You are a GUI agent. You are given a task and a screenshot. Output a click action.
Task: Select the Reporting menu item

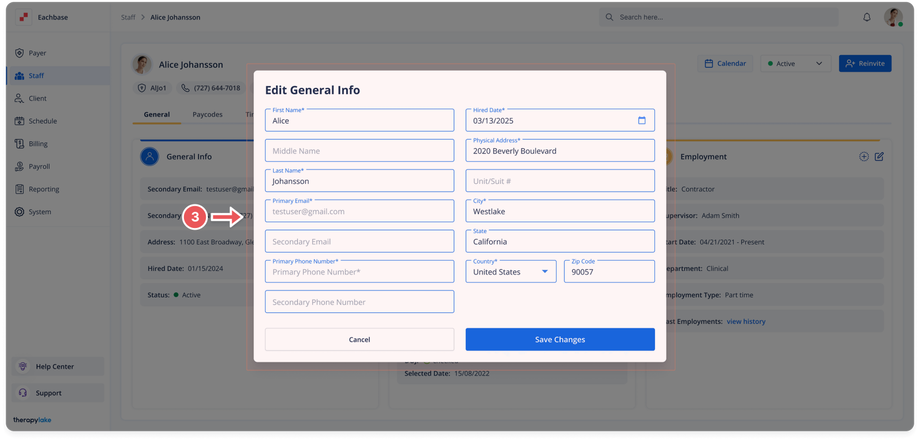coord(43,189)
